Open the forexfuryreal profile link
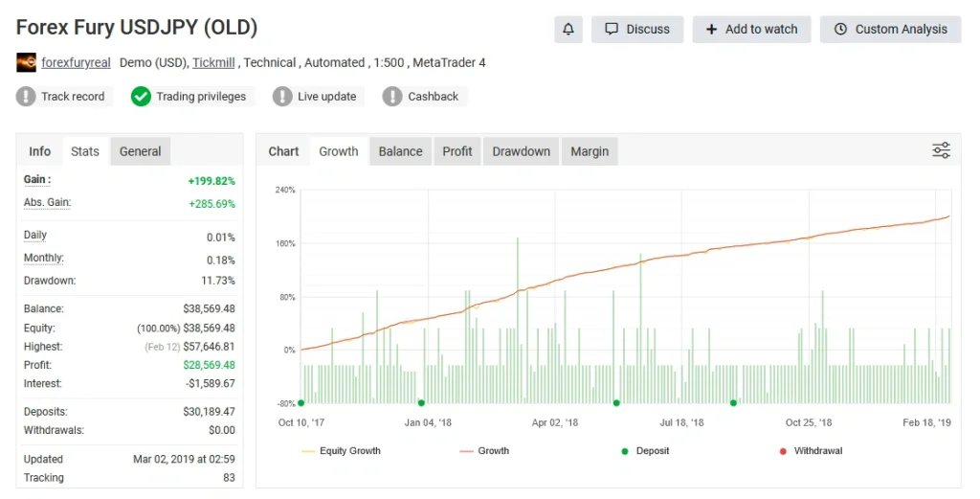980x499 pixels. 76,62
